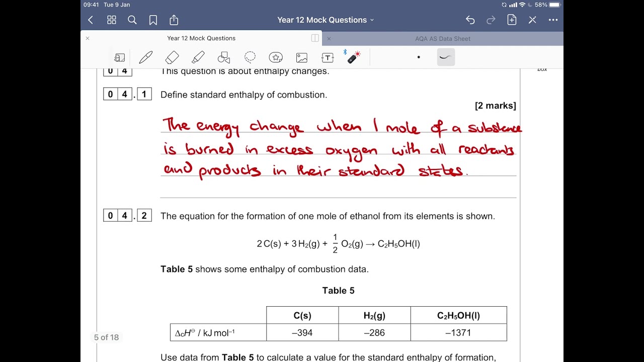This screenshot has height=362, width=644.
Task: Open the page thumbnails grid view
Action: point(112,20)
